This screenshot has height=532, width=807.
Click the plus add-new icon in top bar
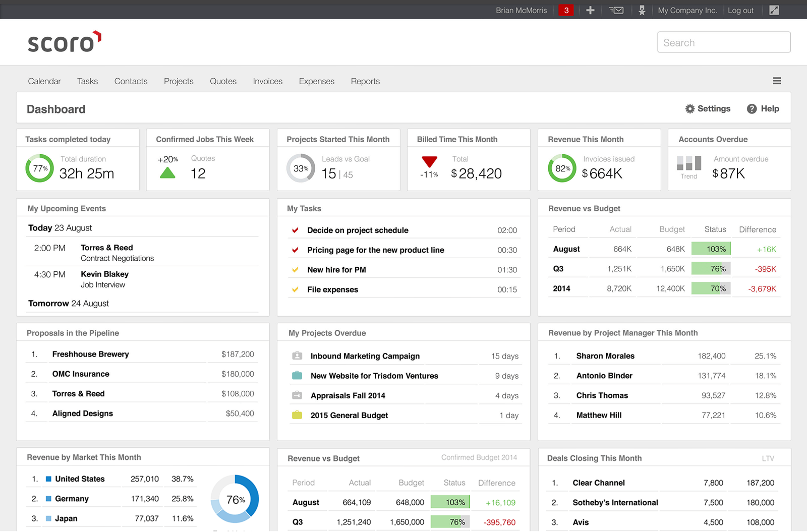click(590, 10)
